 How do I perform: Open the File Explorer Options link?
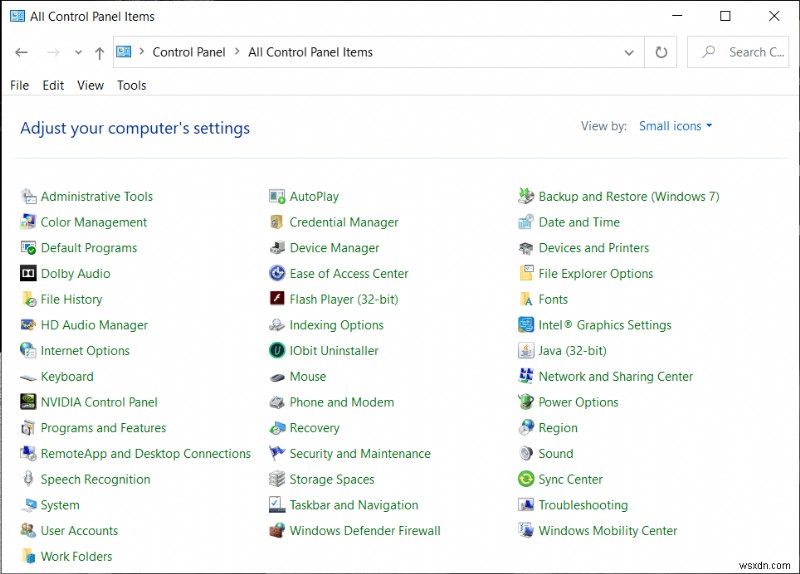[595, 273]
